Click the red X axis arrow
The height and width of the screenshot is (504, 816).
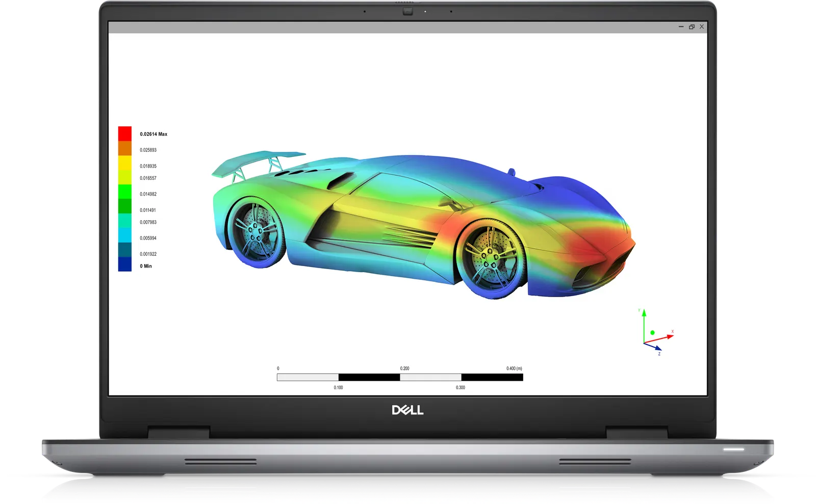pos(659,338)
